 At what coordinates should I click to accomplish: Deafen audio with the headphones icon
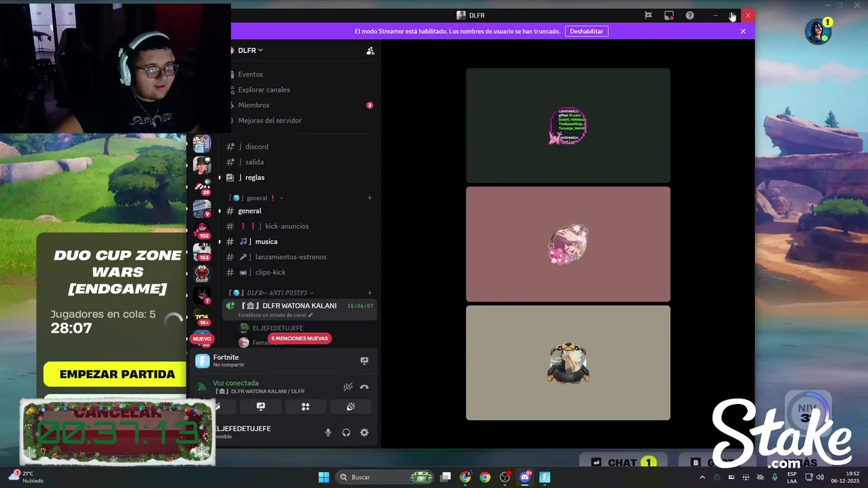(347, 432)
